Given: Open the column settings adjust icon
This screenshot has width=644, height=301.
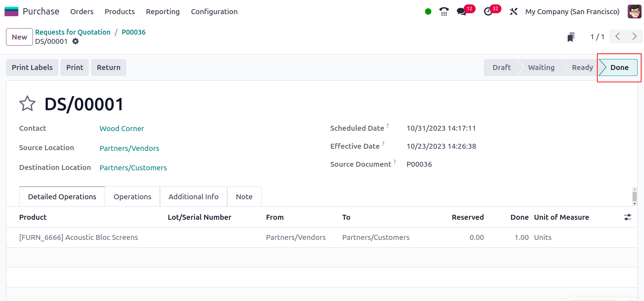Looking at the screenshot, I should [627, 217].
